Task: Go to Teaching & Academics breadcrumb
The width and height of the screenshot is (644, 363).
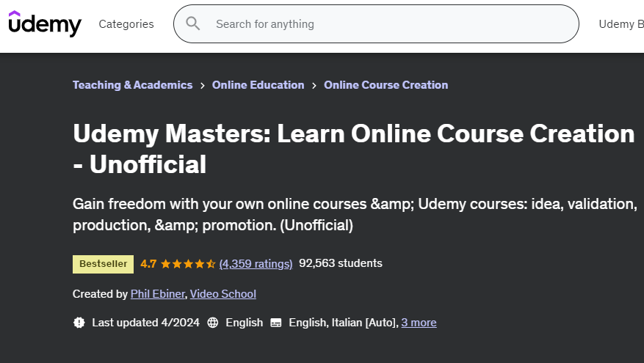Action: [x=132, y=85]
